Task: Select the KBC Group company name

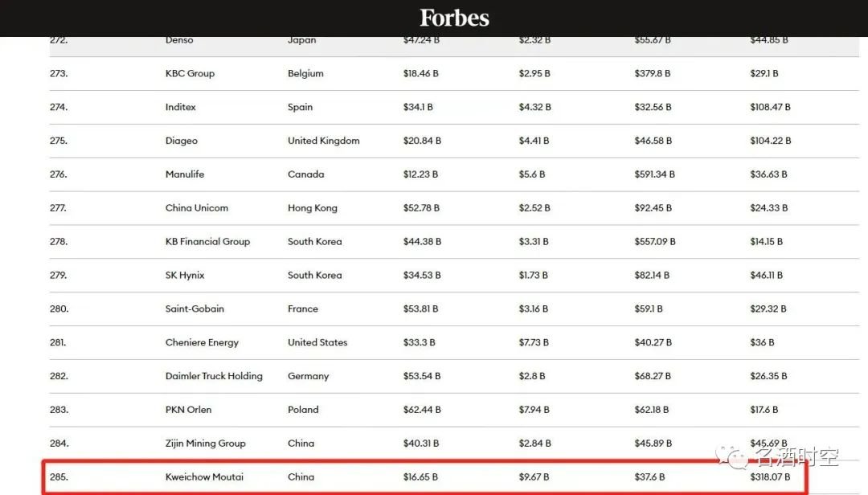Action: click(x=190, y=74)
